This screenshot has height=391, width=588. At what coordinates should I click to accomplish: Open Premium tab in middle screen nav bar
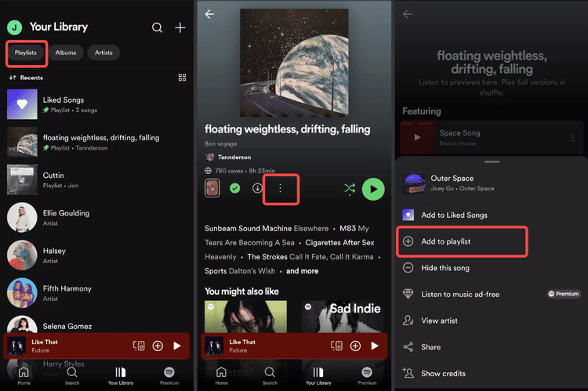pos(367,376)
